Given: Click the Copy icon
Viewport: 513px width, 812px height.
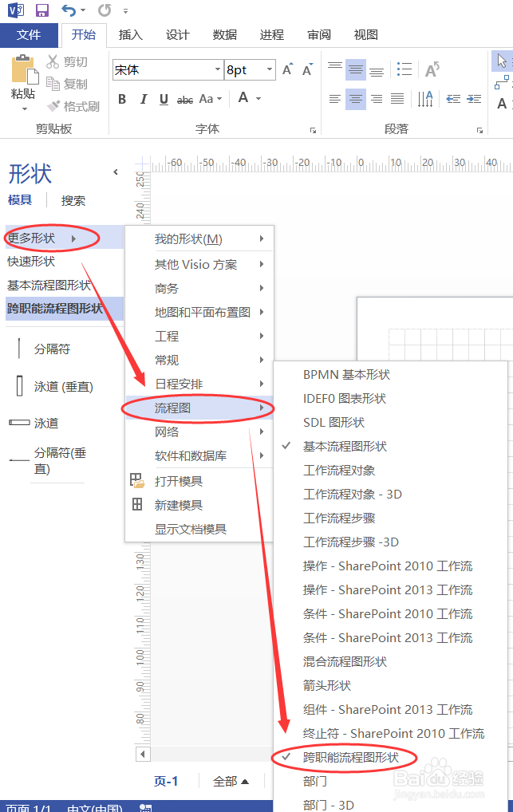Looking at the screenshot, I should point(53,84).
